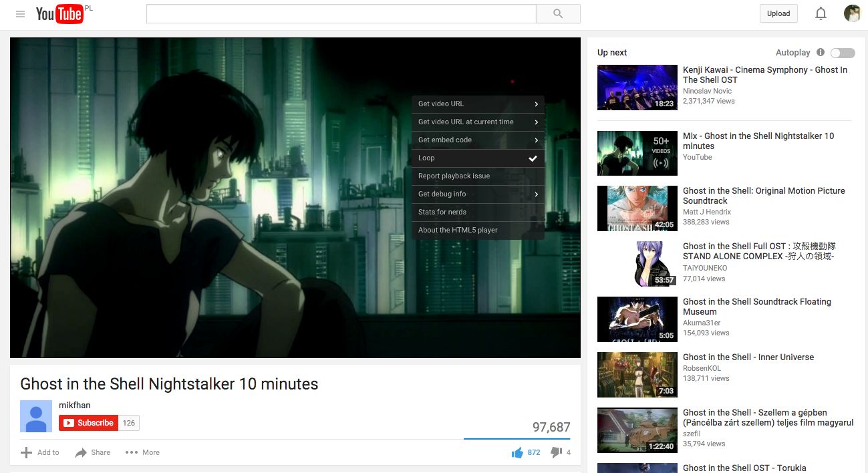Open the Akuma31er channel name
The image size is (868, 473).
[702, 323]
